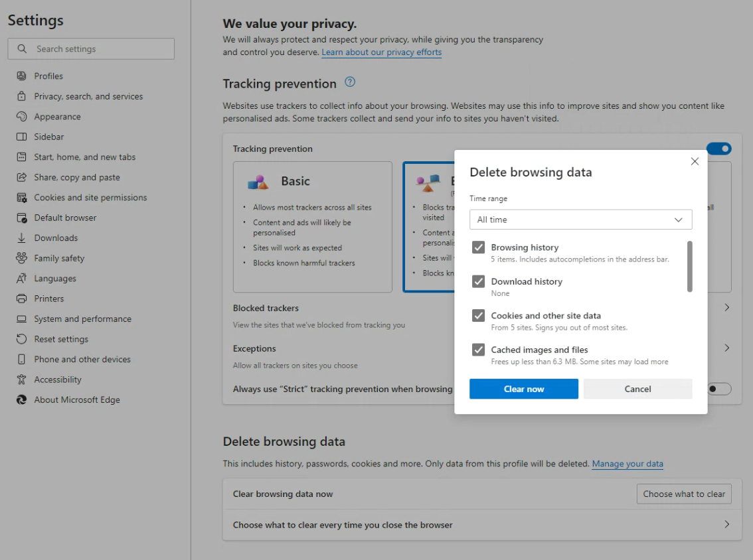Open Reset settings from the sidebar
Viewport: 753px width, 560px height.
(x=20, y=338)
